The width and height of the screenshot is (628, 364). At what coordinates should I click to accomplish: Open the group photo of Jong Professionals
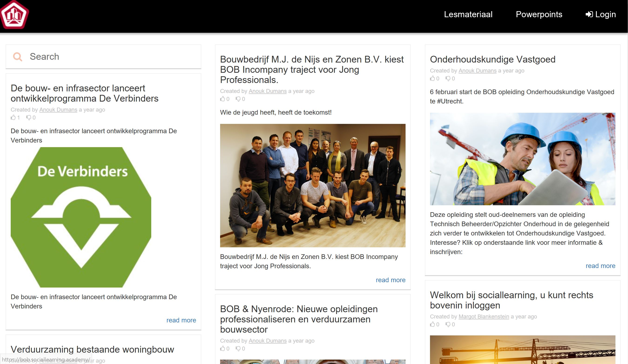coord(313,185)
